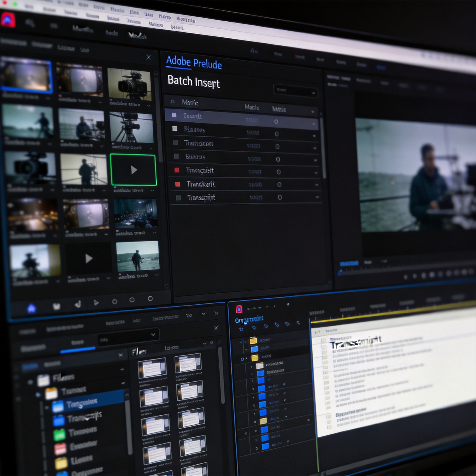Open the Bmnors row dropdown arrow

tap(315, 160)
